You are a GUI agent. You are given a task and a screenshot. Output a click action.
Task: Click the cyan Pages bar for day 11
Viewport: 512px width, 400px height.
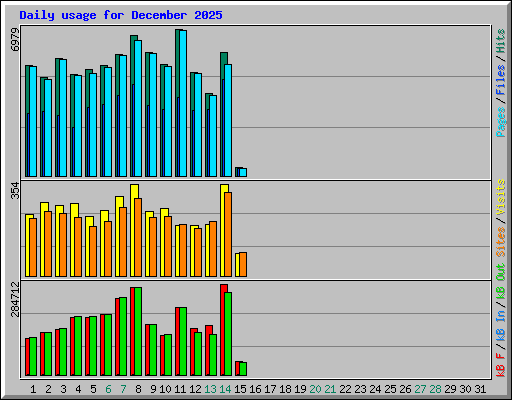(x=183, y=103)
